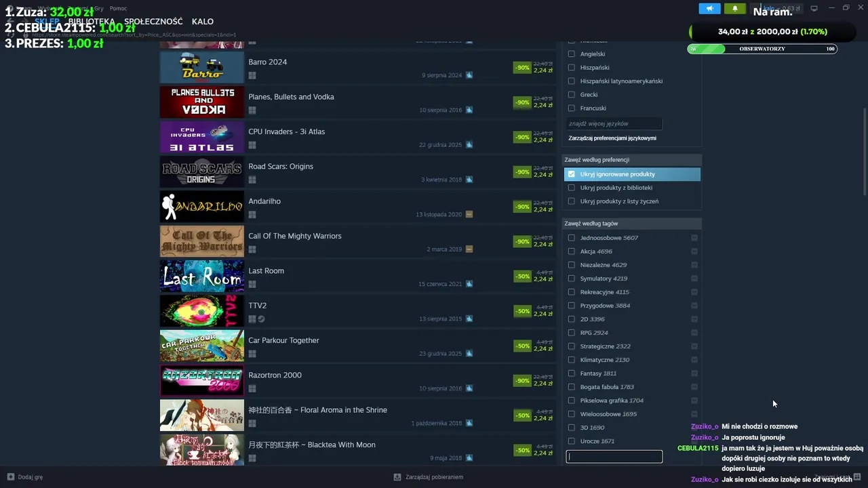The width and height of the screenshot is (868, 488).
Task: Click Zarządzaj preferencjami językowymi link
Action: tap(612, 138)
